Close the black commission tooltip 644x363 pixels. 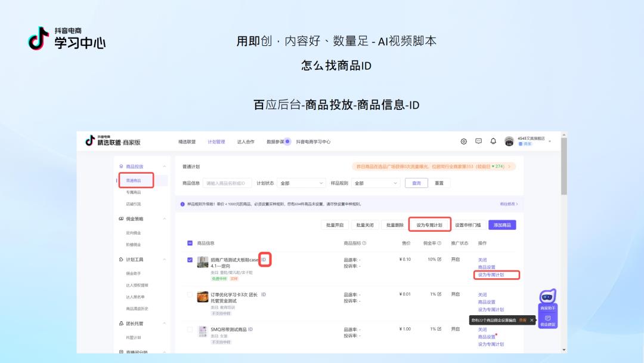click(x=532, y=320)
